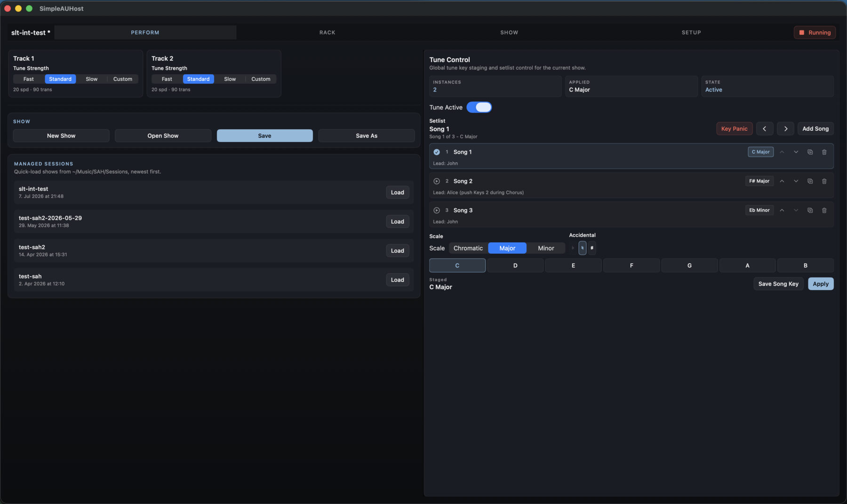This screenshot has height=504, width=847.
Task: Set Track 2 tune strength to Slow
Action: [230, 79]
